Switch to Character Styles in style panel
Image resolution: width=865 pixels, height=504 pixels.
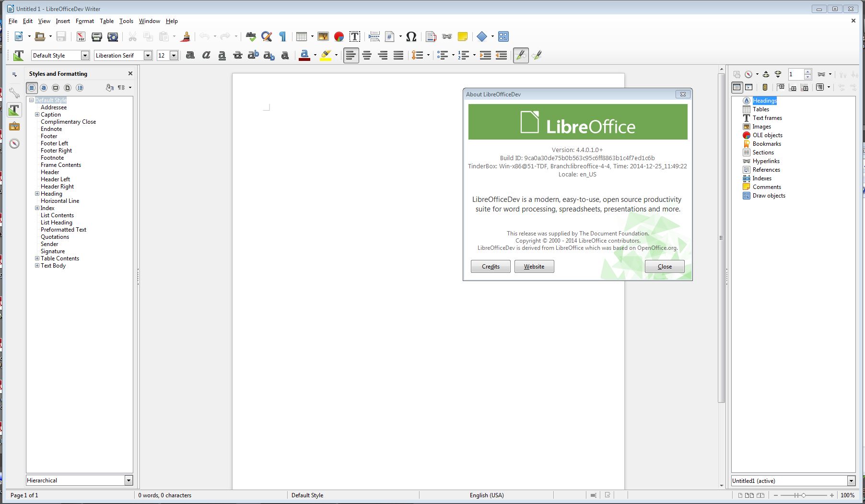44,88
